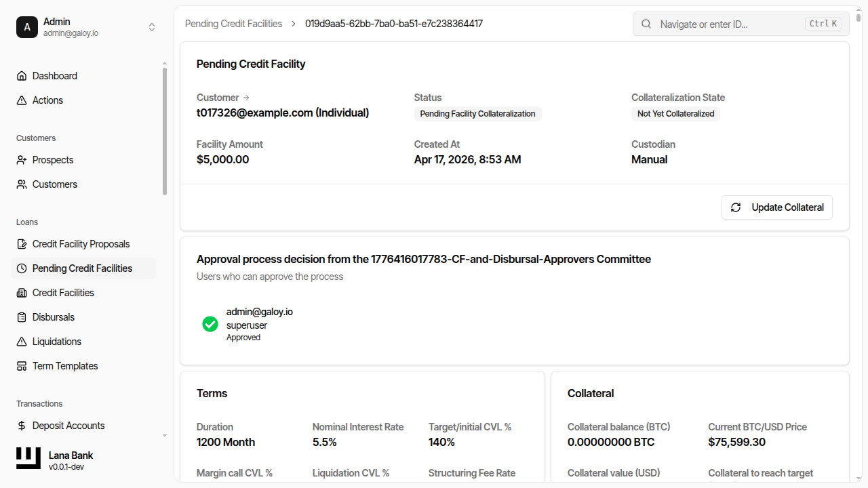Click the Dashboard home icon
This screenshot has height=488, width=868.
[x=22, y=76]
